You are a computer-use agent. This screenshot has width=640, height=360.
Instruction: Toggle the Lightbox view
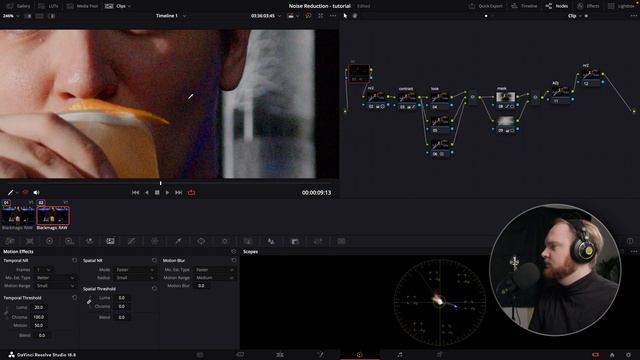621,6
